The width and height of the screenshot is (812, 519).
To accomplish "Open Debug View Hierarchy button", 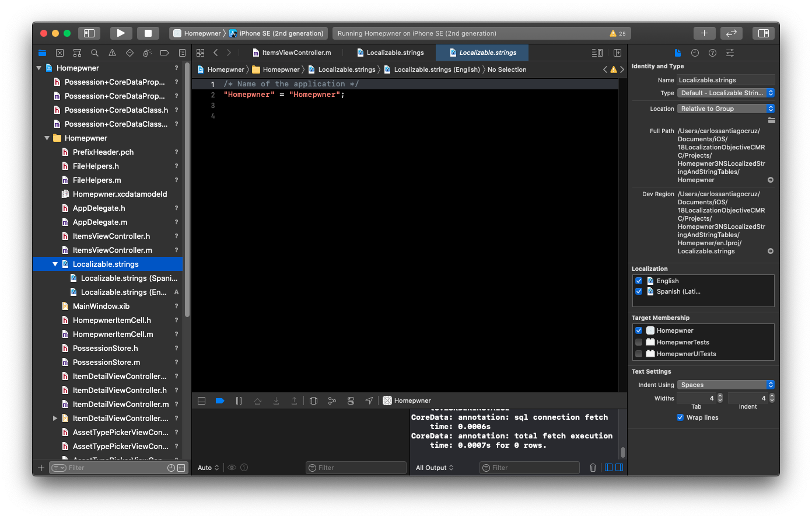I will pyautogui.click(x=313, y=400).
